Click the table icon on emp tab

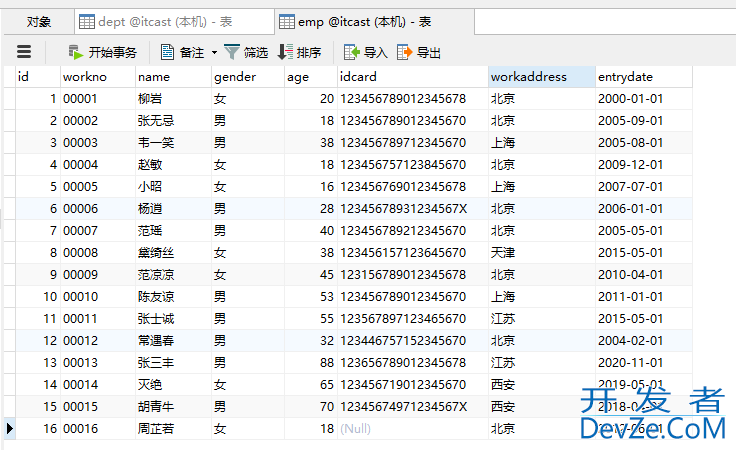287,22
